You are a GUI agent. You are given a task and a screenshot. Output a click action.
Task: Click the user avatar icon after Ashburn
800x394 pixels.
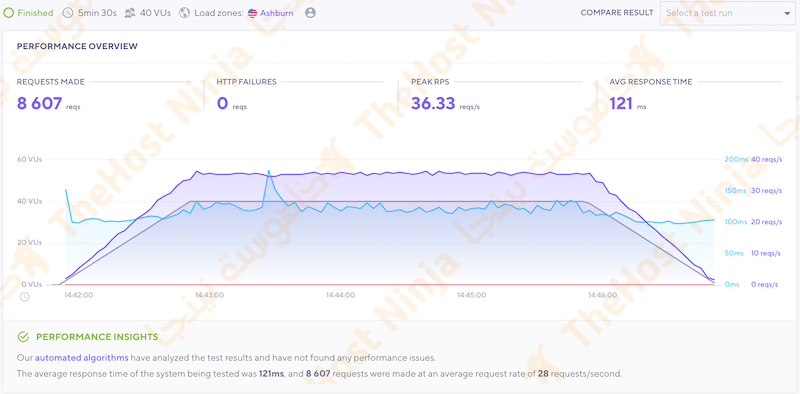[310, 13]
